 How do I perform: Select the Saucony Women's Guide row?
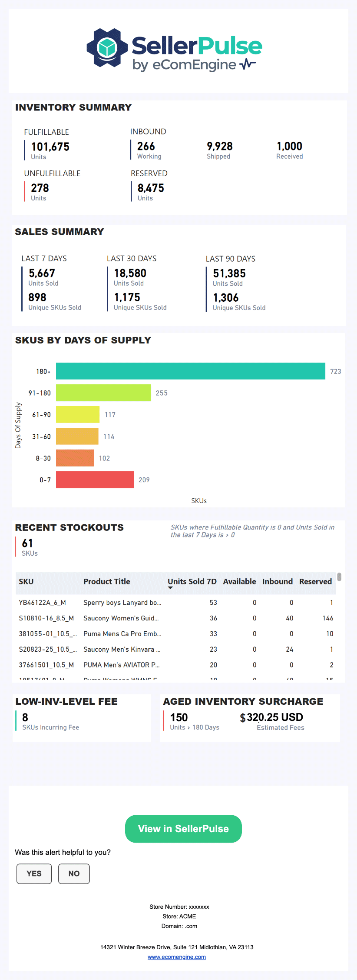pyautogui.click(x=121, y=618)
